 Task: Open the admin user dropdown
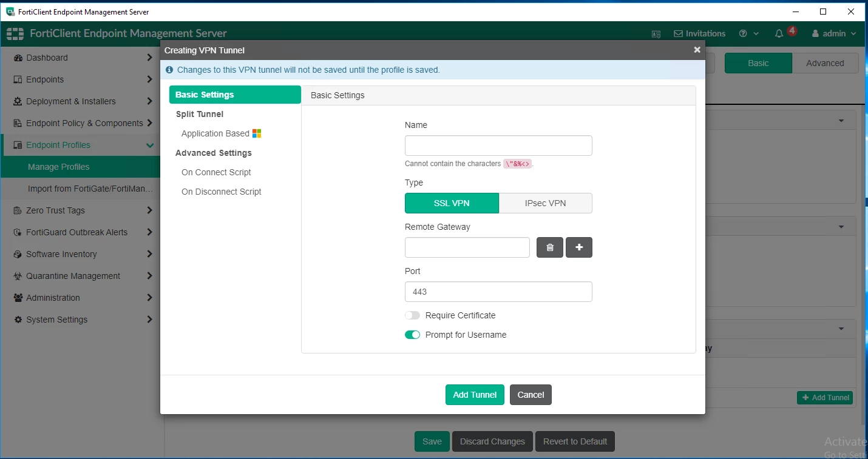[x=834, y=34]
